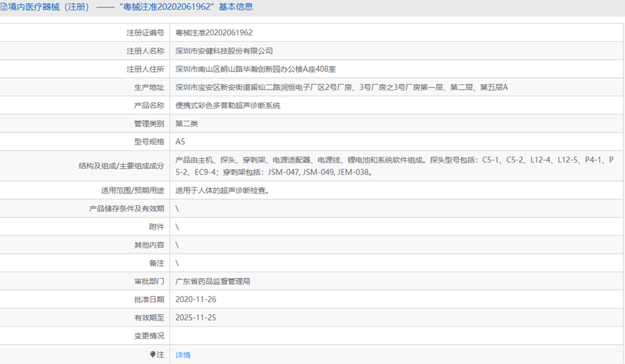
Task: Select 广东省药品监督管理局 value
Action: coord(213,282)
